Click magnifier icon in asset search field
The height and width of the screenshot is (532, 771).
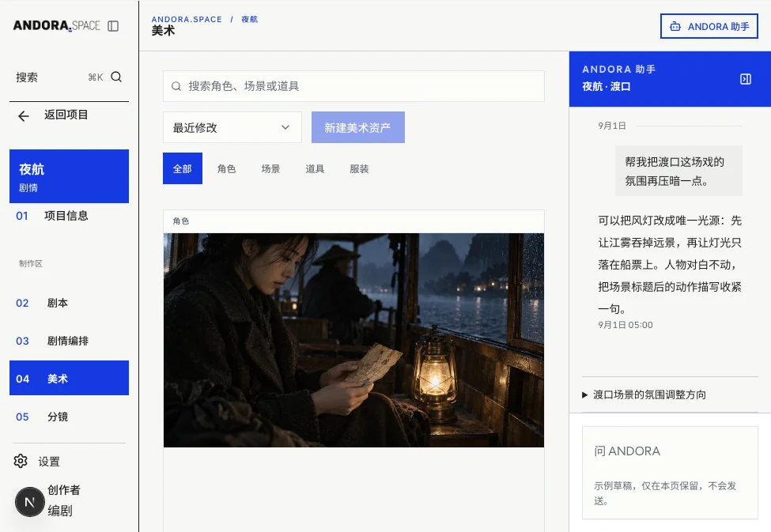point(176,86)
